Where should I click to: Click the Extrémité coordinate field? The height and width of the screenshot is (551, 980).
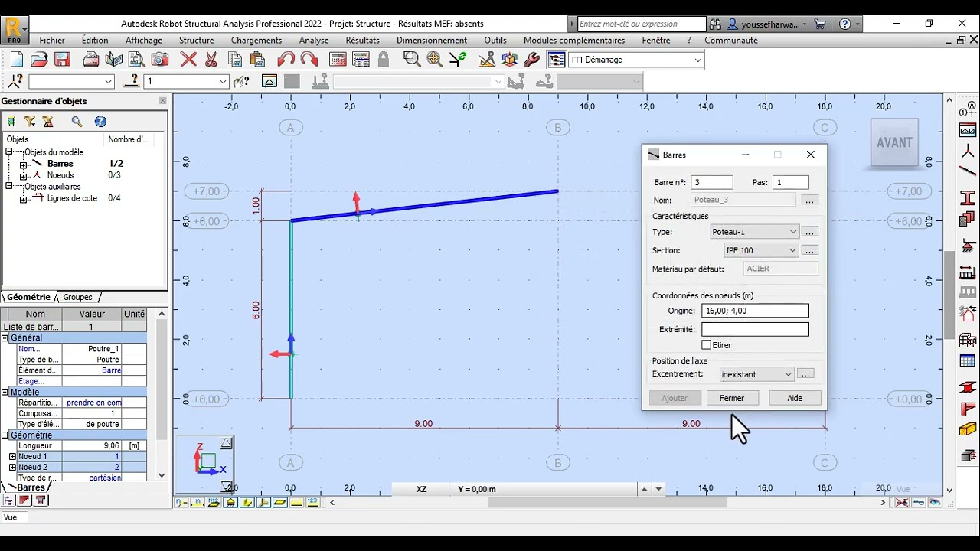tap(755, 329)
